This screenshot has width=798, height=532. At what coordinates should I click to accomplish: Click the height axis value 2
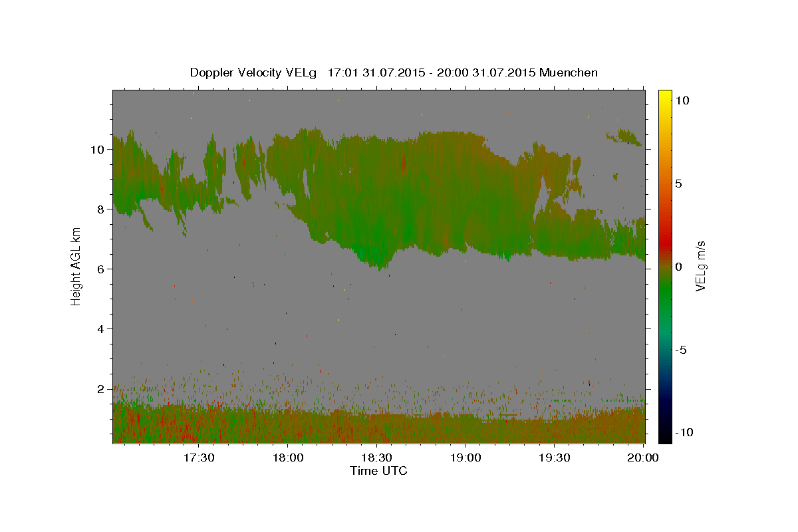tap(102, 389)
